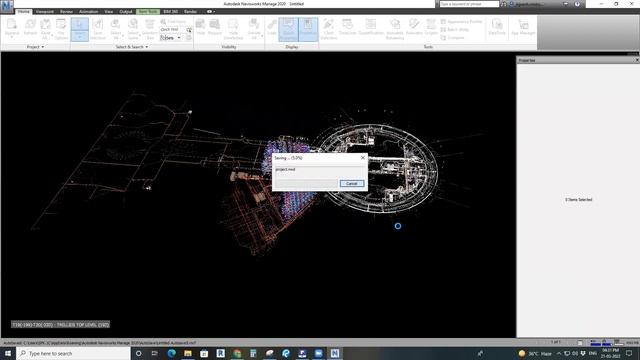
Task: Open the Autodesk Rendering tool
Action: click(x=395, y=29)
